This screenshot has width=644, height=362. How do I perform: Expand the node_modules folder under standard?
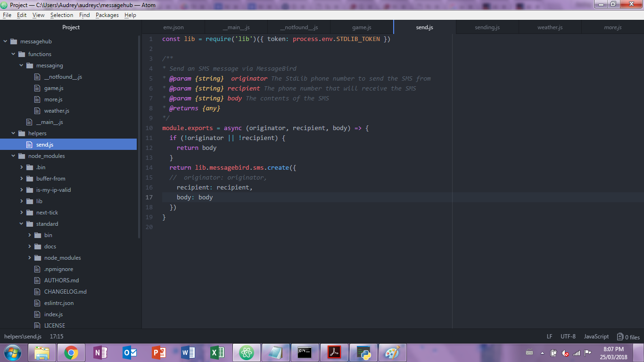tap(29, 258)
